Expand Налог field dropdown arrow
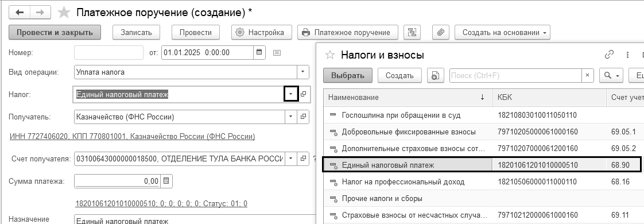Screen dimensions: 644x224 coord(291,94)
